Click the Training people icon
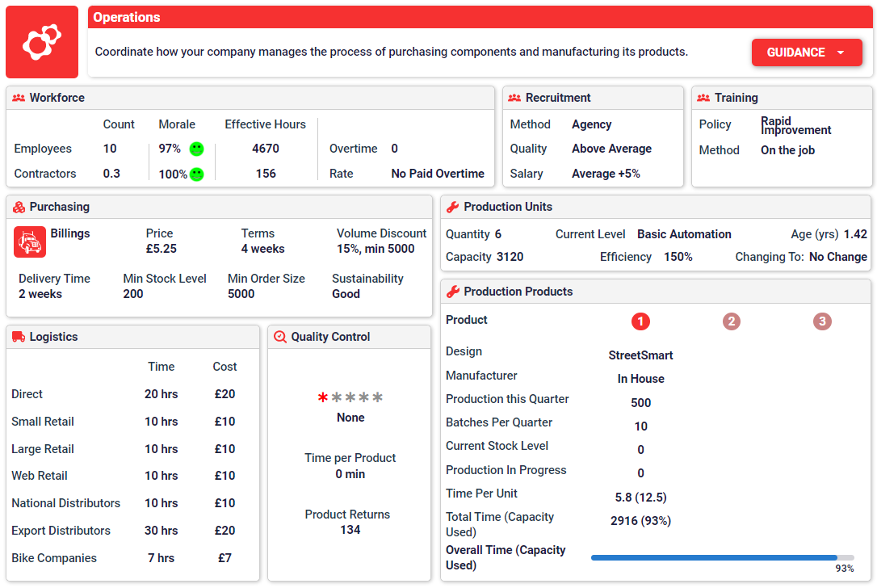This screenshot has width=877, height=588. click(703, 98)
